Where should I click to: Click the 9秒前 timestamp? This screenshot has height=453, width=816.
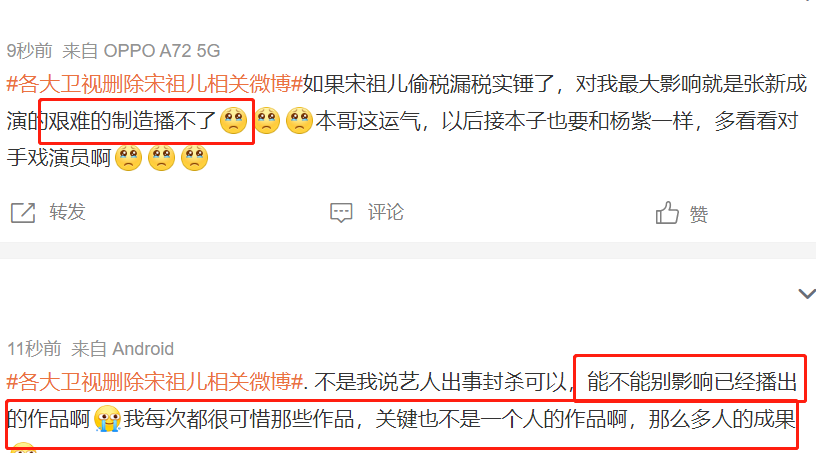pyautogui.click(x=30, y=51)
